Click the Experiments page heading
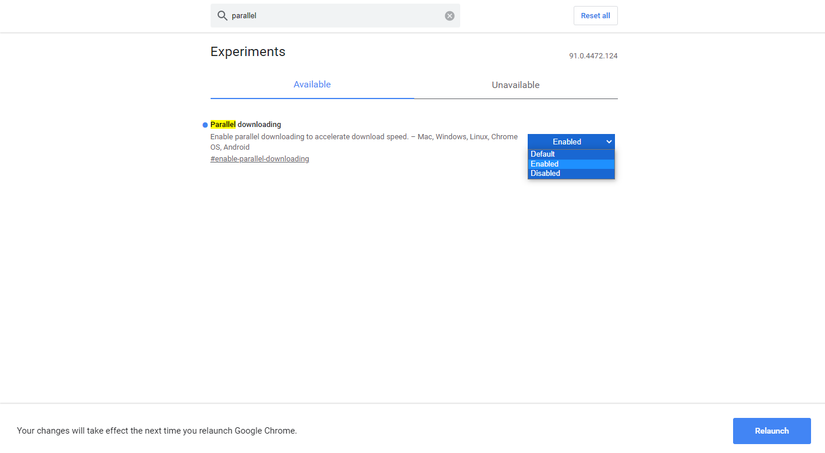Image resolution: width=825 pixels, height=453 pixels. (x=247, y=52)
